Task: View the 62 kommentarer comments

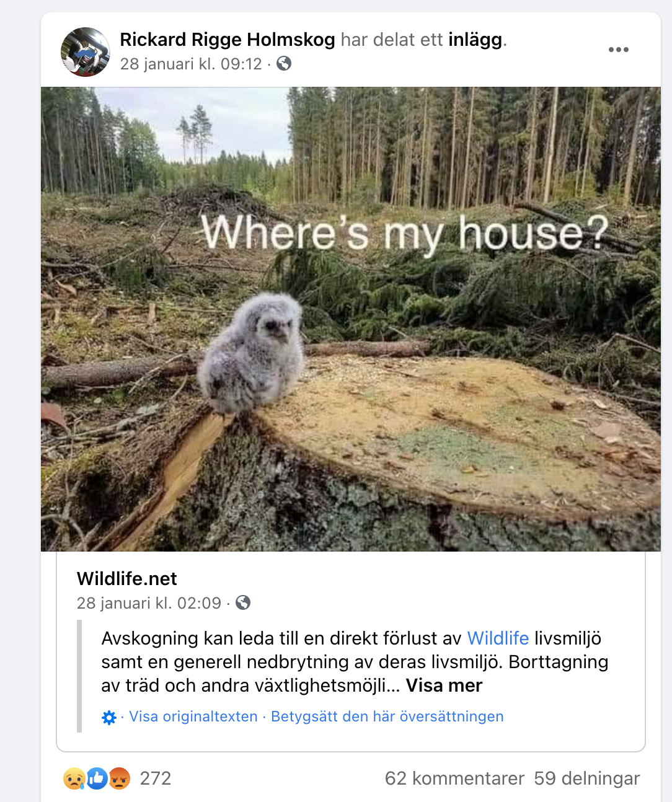Action: pyautogui.click(x=454, y=778)
